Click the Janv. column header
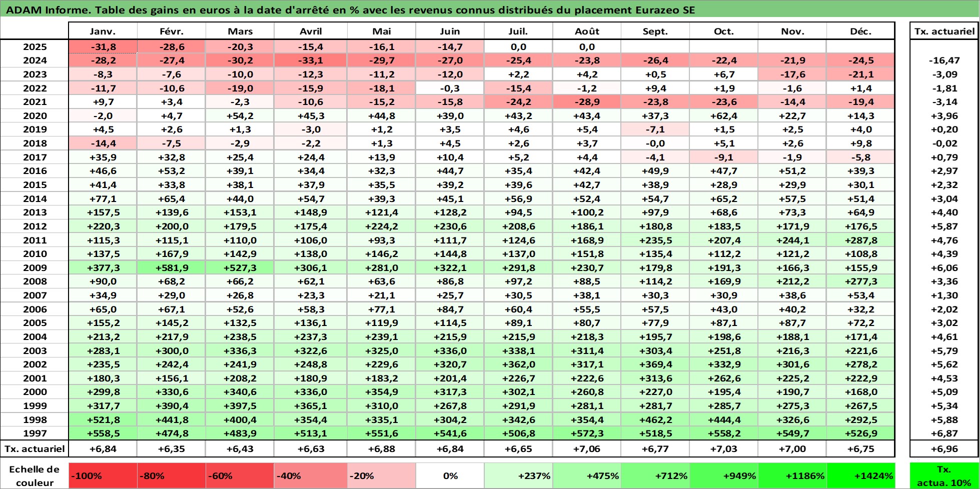 click(x=103, y=31)
